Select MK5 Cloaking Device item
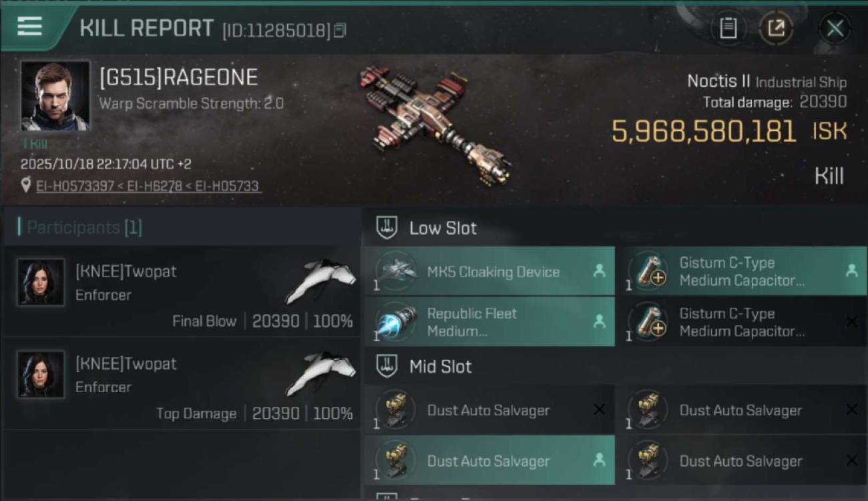 (x=489, y=271)
